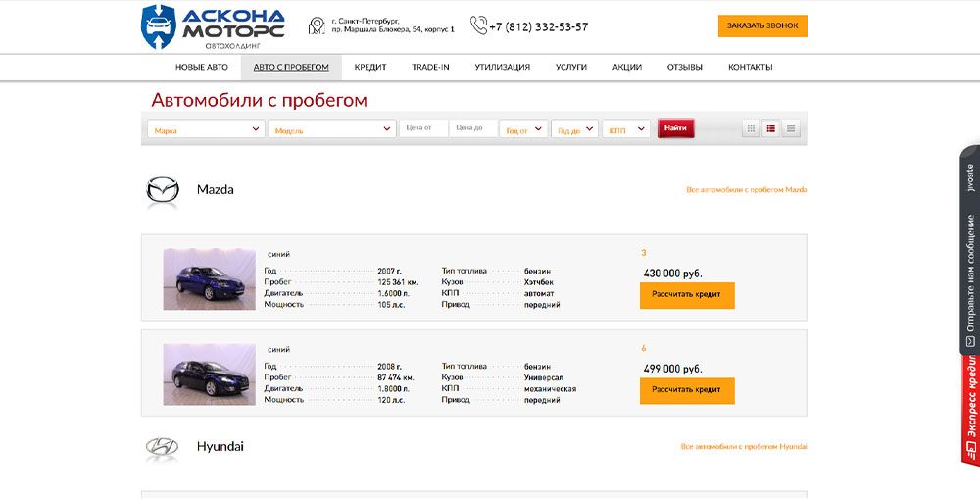Switch to grid tile view

click(751, 128)
